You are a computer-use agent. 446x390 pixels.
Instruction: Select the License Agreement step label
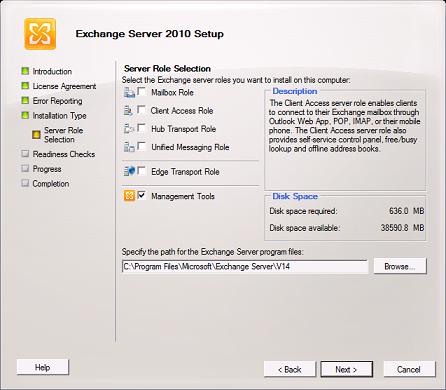64,86
